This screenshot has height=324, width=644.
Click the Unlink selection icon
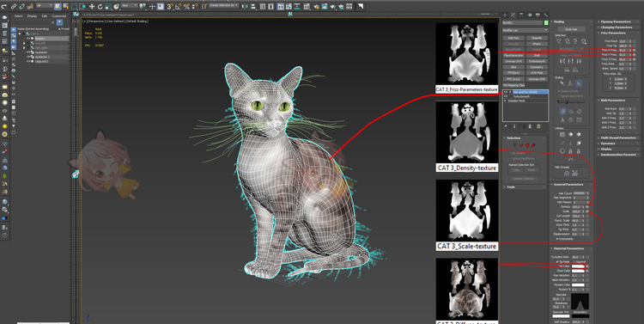pyautogui.click(x=22, y=6)
